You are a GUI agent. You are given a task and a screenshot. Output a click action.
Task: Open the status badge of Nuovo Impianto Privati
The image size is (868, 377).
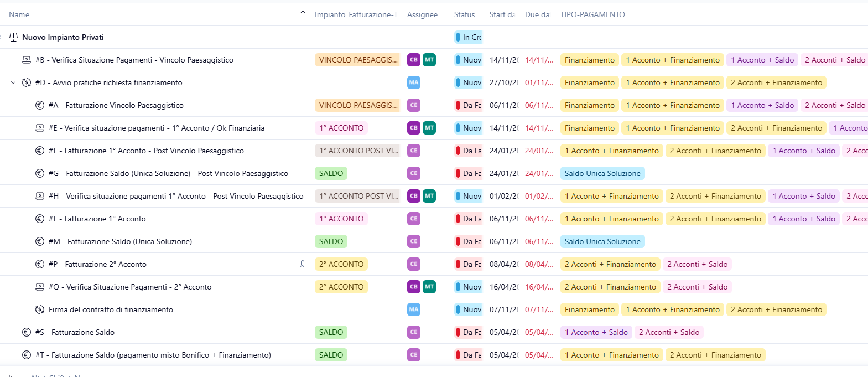click(468, 37)
